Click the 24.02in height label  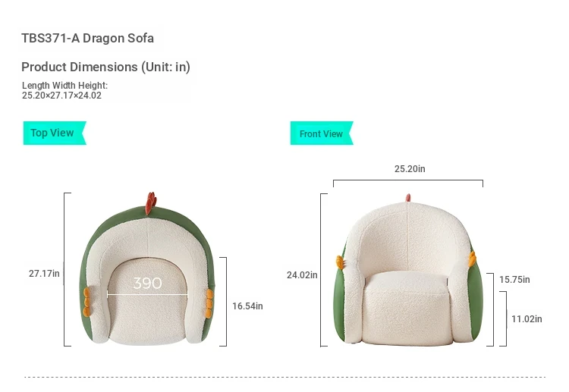click(x=302, y=275)
